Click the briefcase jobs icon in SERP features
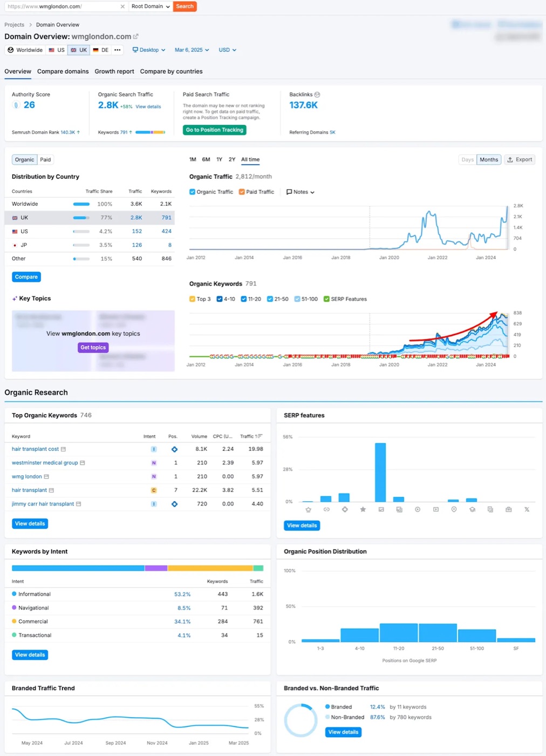Image resolution: width=546 pixels, height=756 pixels. pyautogui.click(x=508, y=509)
